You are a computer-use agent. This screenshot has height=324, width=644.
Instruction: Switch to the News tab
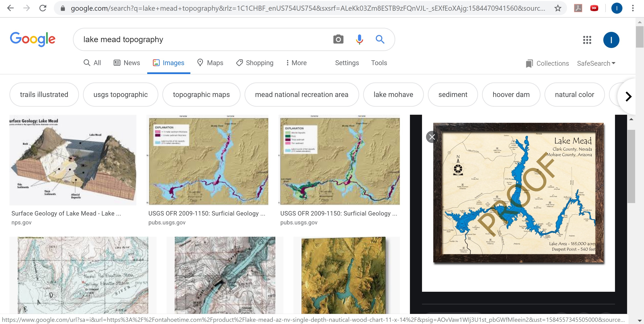(127, 63)
